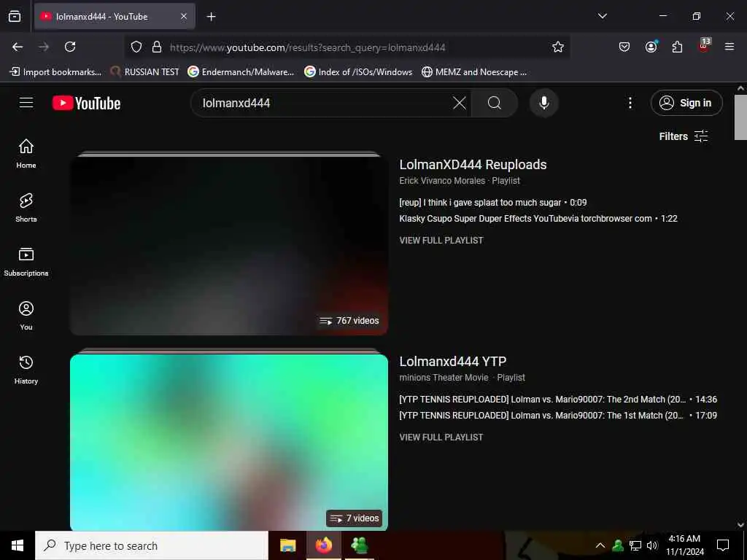Open the green people app in taskbar
Viewport: 747px width, 560px height.
359,545
